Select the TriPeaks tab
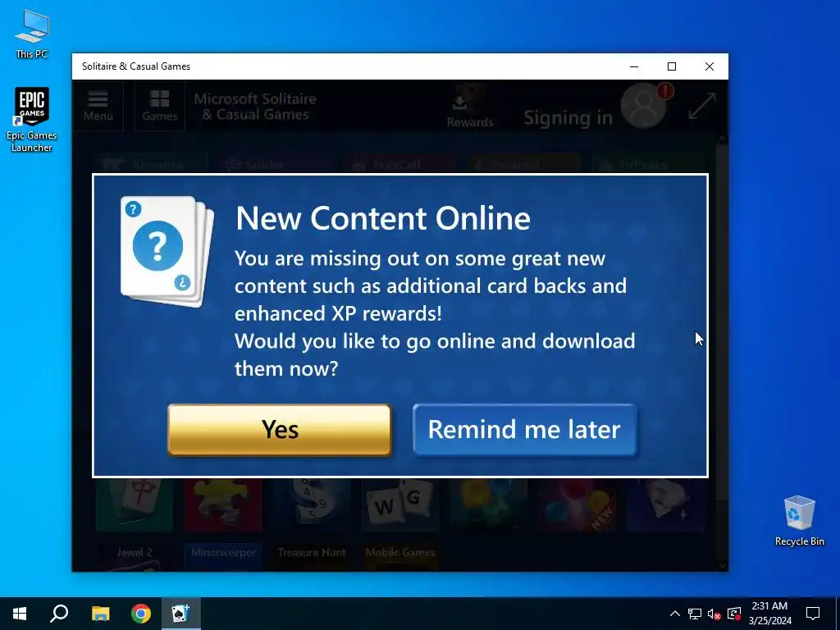The image size is (840, 630). point(648,164)
